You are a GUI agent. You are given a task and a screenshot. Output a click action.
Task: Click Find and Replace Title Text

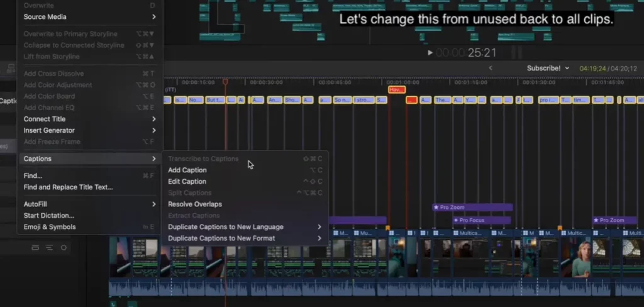68,187
